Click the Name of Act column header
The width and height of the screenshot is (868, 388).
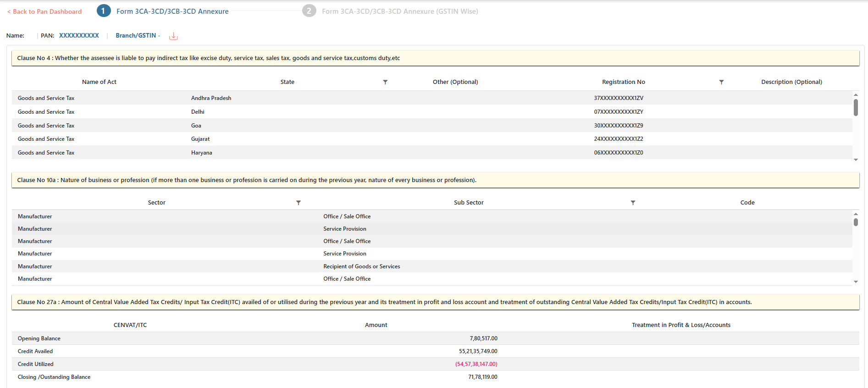99,82
